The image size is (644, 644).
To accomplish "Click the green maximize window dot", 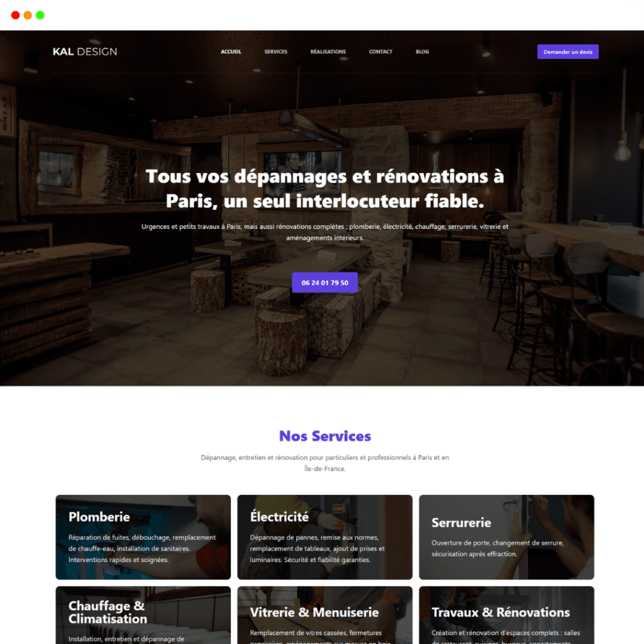I will [x=40, y=15].
